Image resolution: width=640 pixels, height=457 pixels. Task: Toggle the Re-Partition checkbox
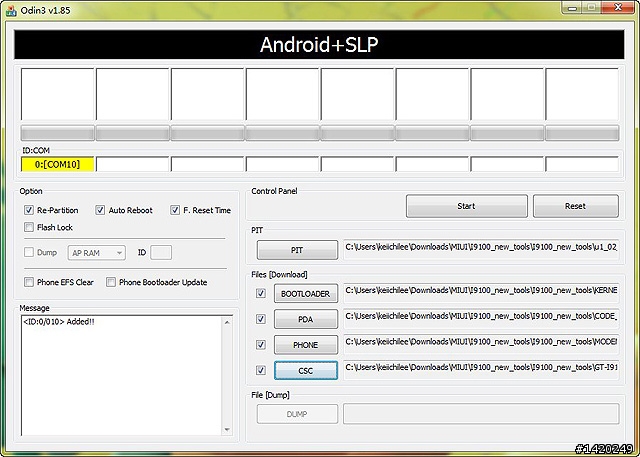point(29,210)
